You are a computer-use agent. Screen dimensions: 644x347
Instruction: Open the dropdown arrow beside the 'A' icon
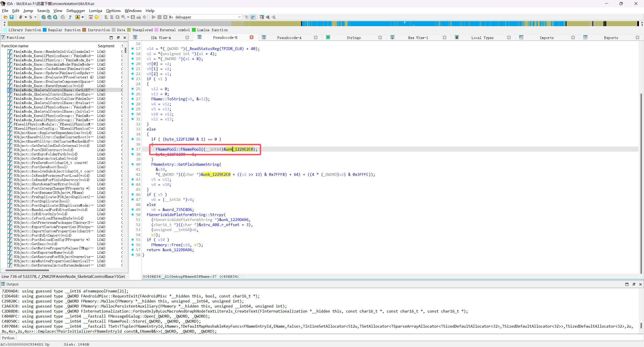(x=83, y=17)
